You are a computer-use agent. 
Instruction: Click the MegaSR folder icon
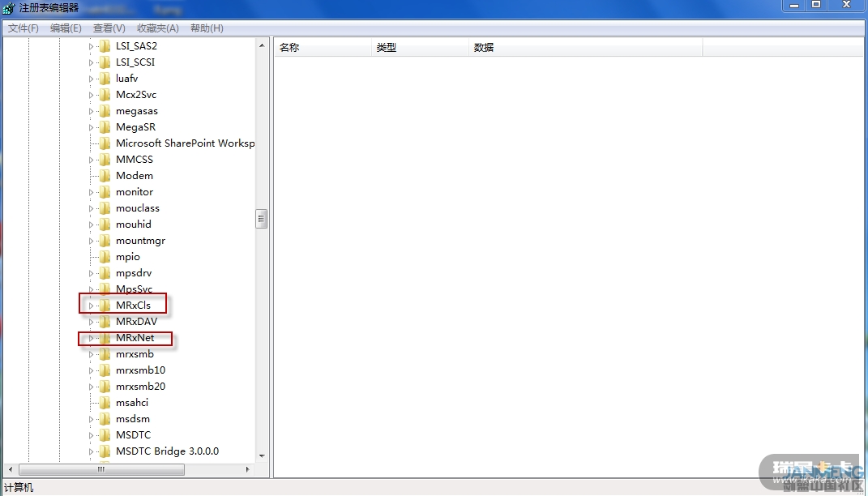[105, 126]
